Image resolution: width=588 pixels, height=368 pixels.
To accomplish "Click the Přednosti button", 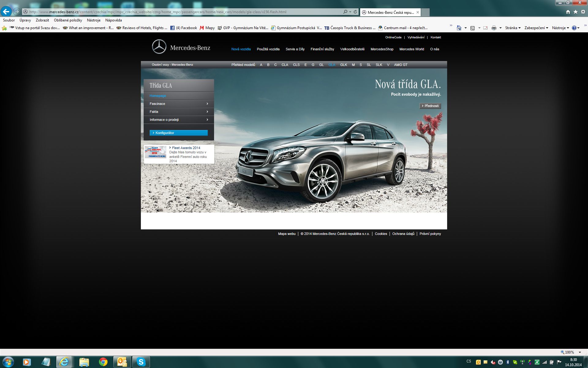I will tap(430, 106).
